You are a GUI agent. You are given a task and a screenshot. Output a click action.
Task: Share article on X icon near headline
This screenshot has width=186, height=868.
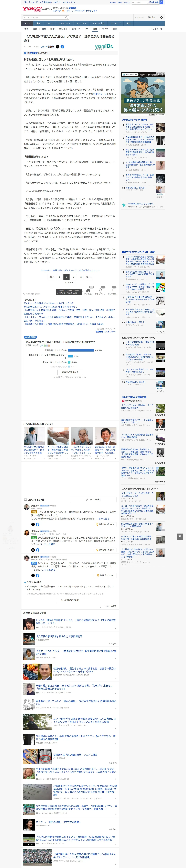point(57,47)
